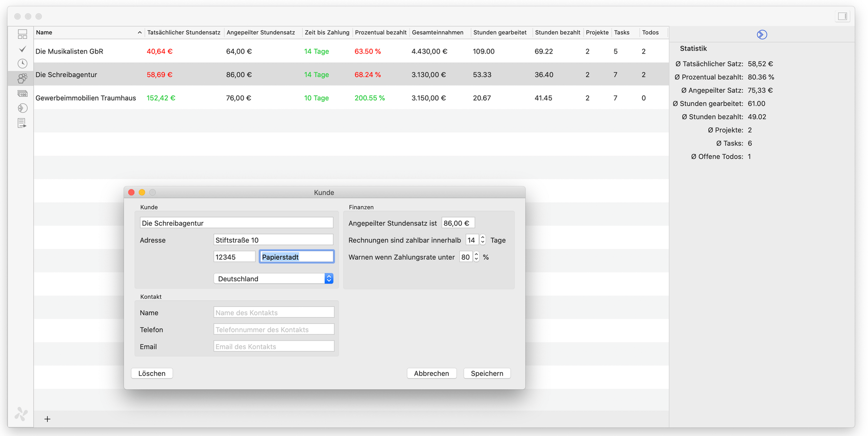The height and width of the screenshot is (436, 868).
Task: Click the 152,42 € hourly rate cell
Action: (161, 98)
